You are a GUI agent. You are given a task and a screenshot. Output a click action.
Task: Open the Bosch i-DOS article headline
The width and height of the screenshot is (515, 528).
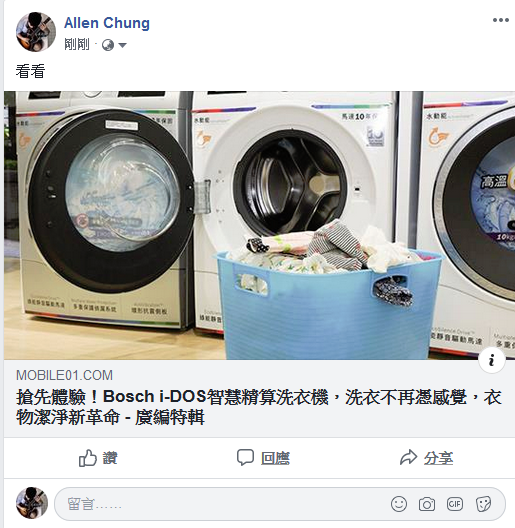tap(259, 407)
